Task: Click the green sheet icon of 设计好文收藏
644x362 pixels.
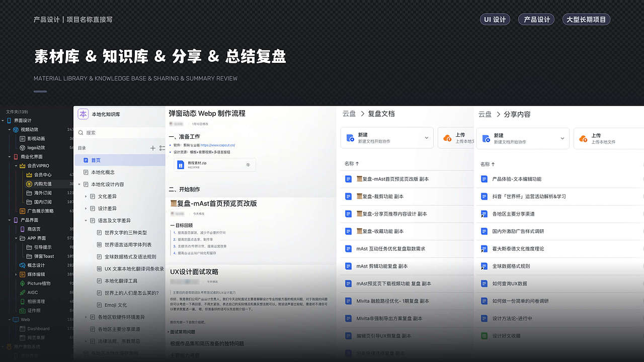Action: (x=484, y=336)
